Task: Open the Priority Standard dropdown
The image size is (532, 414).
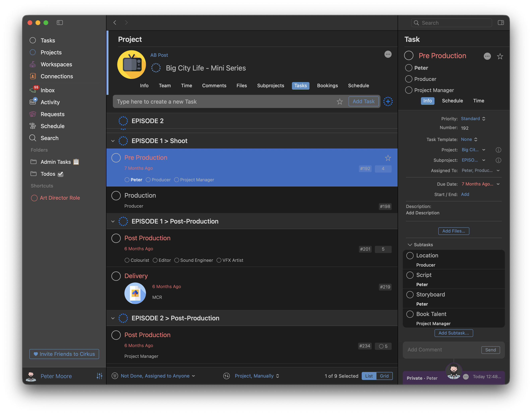Action: (x=473, y=119)
